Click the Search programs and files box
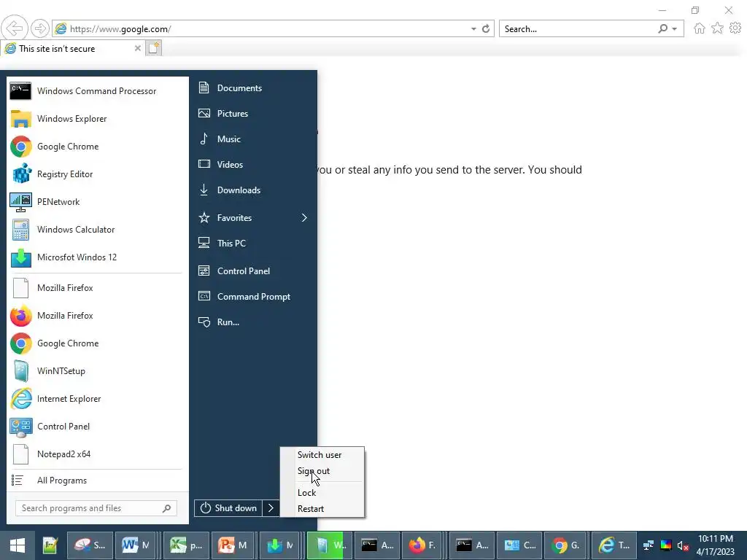Viewport: 747px width, 560px height. click(96, 508)
